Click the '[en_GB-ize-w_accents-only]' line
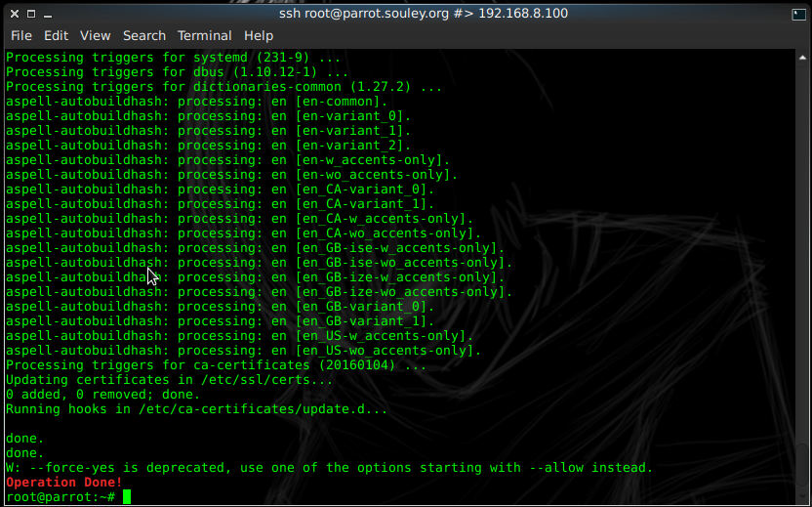Screen dimensions: 812x507 [256, 276]
